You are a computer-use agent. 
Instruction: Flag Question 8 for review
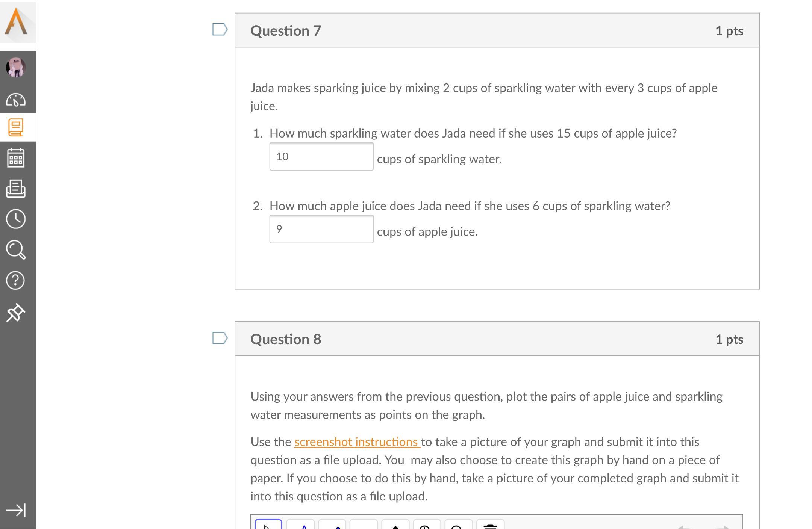220,338
